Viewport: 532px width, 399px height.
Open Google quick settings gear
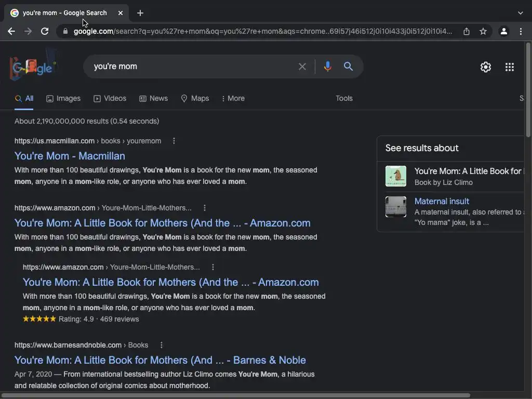486,67
